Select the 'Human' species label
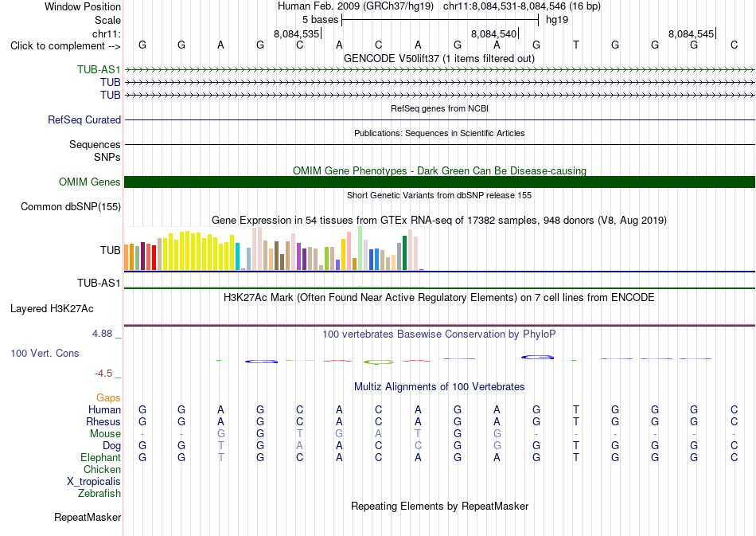Screen dimensions: 756x536 pos(104,409)
